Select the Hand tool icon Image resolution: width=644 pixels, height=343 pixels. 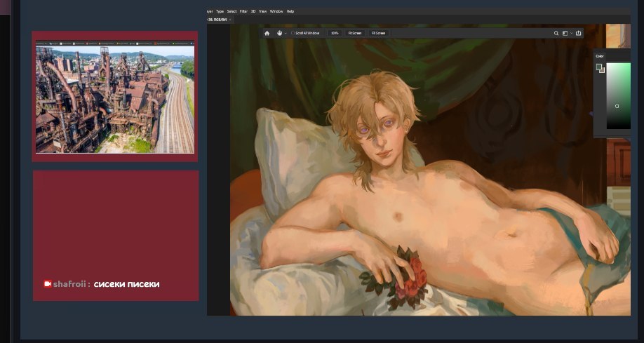[280, 33]
